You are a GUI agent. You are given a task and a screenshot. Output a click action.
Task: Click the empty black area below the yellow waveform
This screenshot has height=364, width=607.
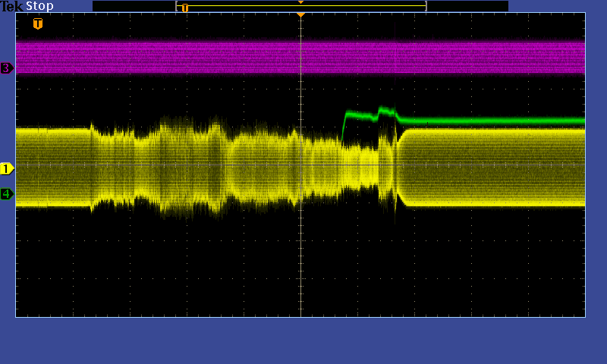tap(190, 265)
